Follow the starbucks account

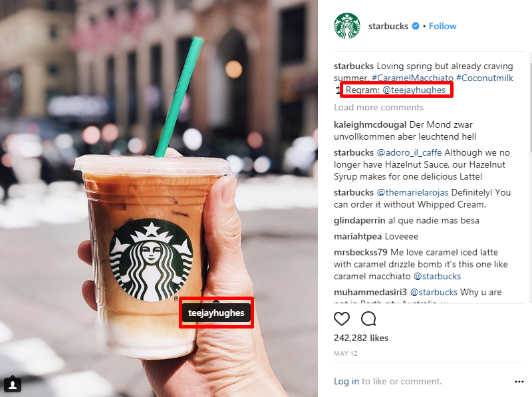coord(442,26)
